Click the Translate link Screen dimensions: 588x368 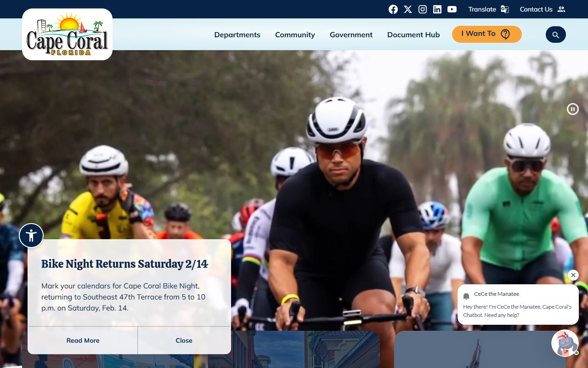tap(482, 9)
